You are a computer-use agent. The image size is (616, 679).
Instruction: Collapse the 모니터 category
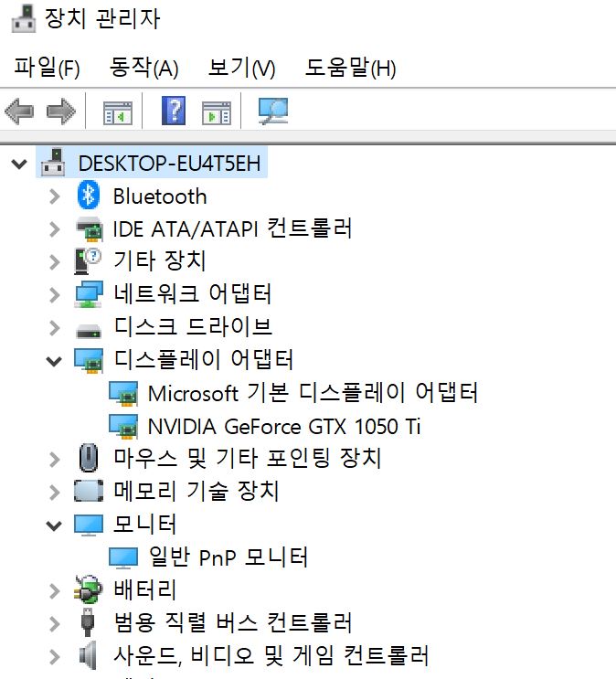tap(54, 525)
